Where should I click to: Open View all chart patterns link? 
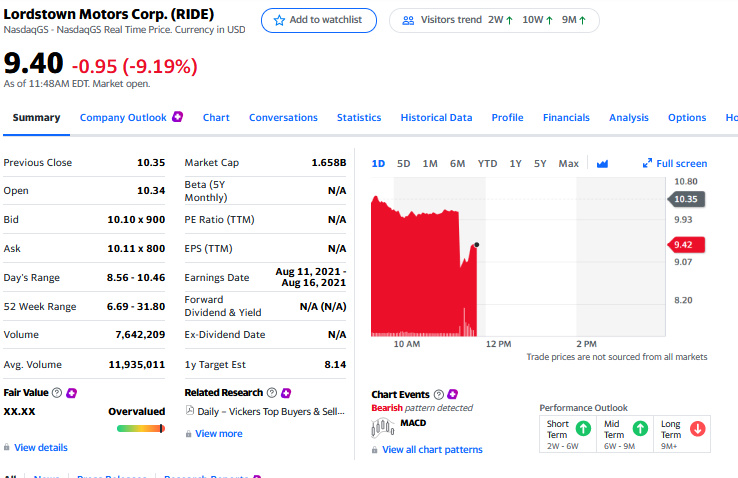(432, 450)
